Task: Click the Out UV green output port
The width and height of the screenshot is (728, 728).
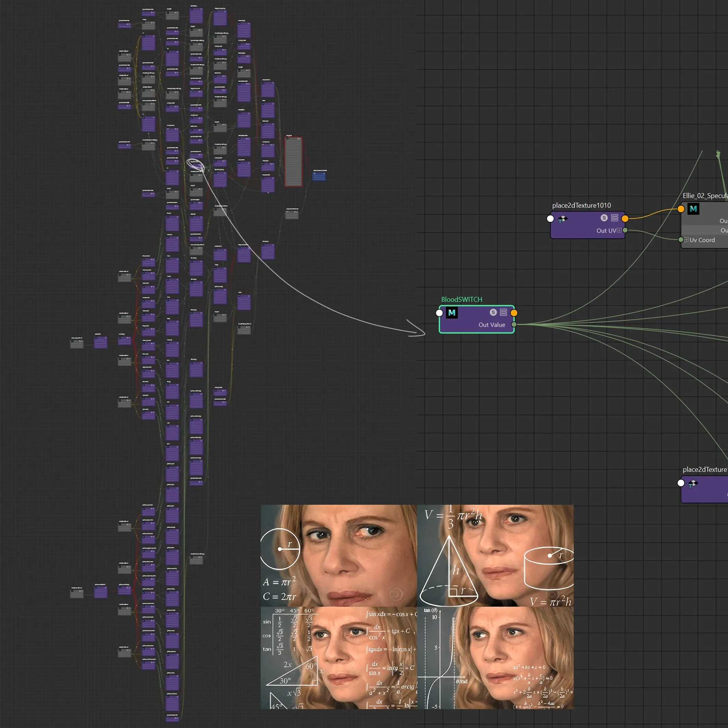Action: coord(625,230)
